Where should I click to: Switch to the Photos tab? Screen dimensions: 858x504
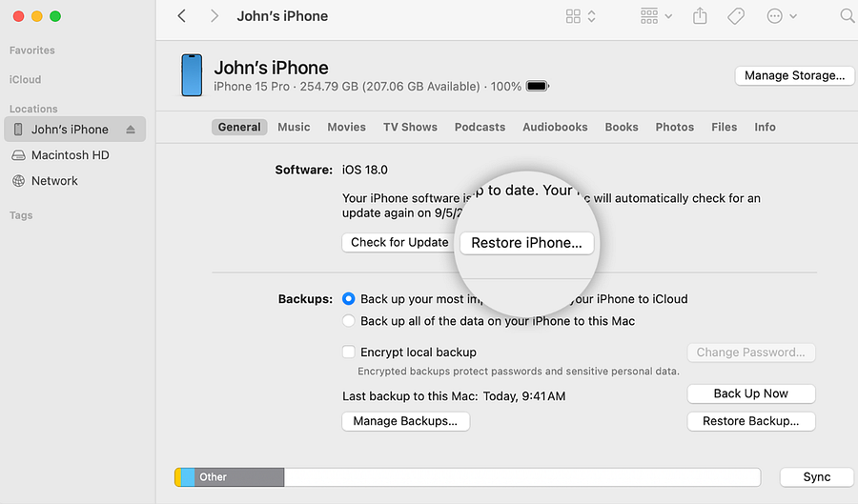[x=675, y=127]
